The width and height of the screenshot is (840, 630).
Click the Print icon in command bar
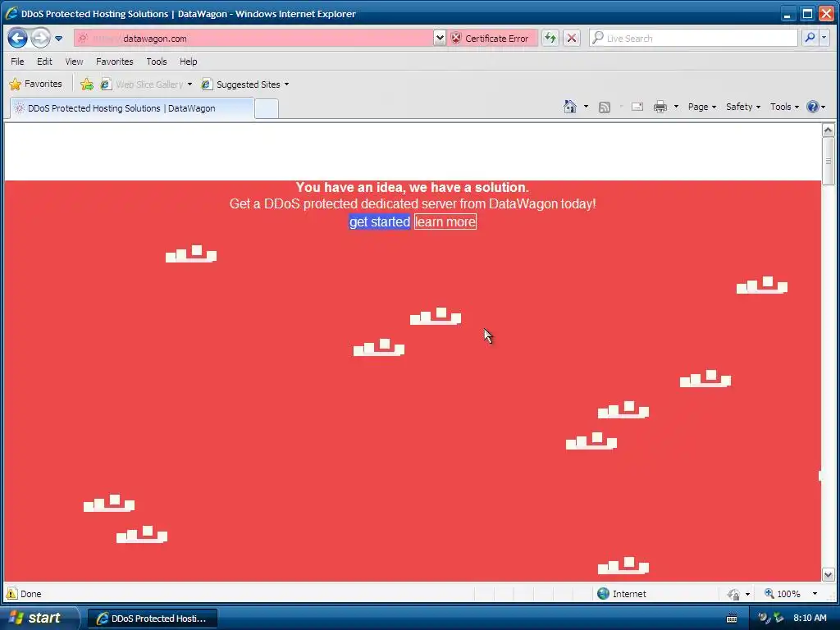(x=660, y=107)
